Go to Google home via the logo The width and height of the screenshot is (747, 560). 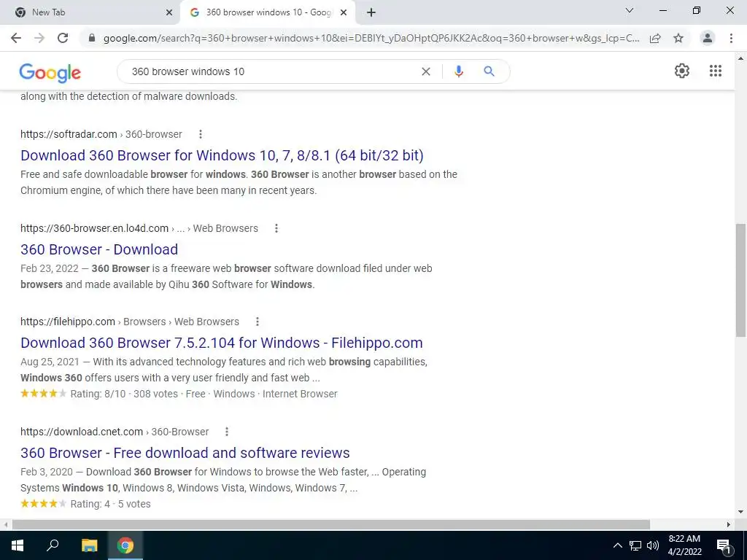coord(50,72)
